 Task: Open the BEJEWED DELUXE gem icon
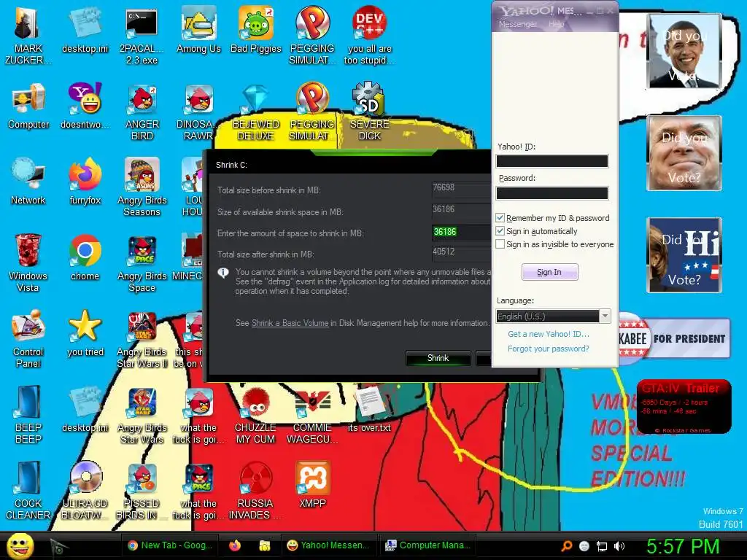coord(256,112)
